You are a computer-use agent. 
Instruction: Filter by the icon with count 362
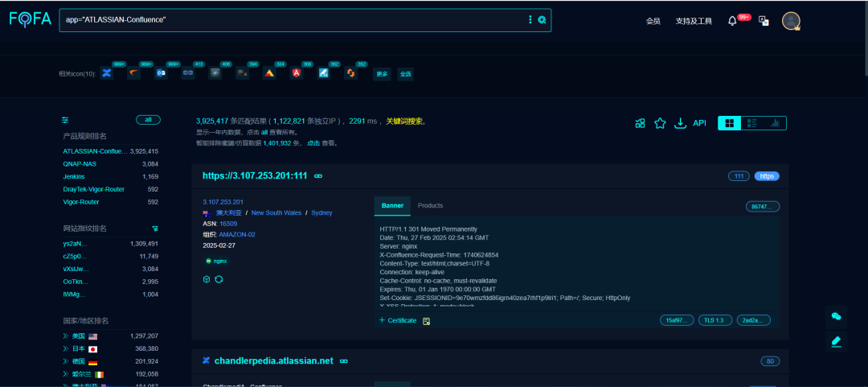click(x=324, y=73)
